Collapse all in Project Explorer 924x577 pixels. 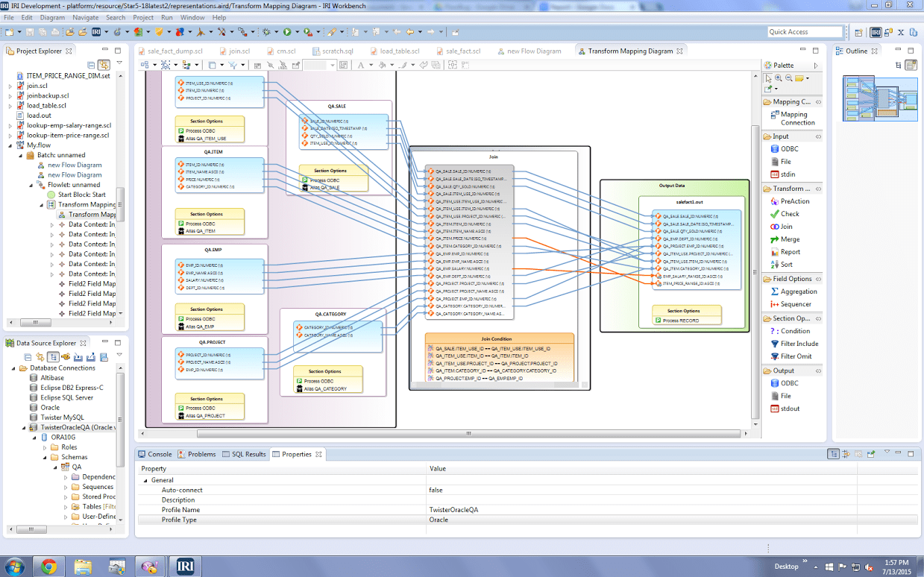(x=91, y=66)
